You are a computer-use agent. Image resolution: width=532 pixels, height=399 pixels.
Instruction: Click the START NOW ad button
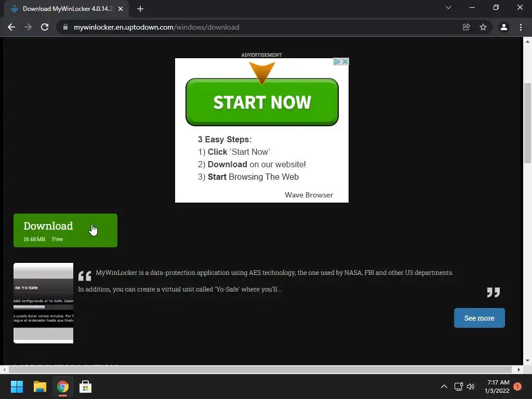(x=262, y=102)
